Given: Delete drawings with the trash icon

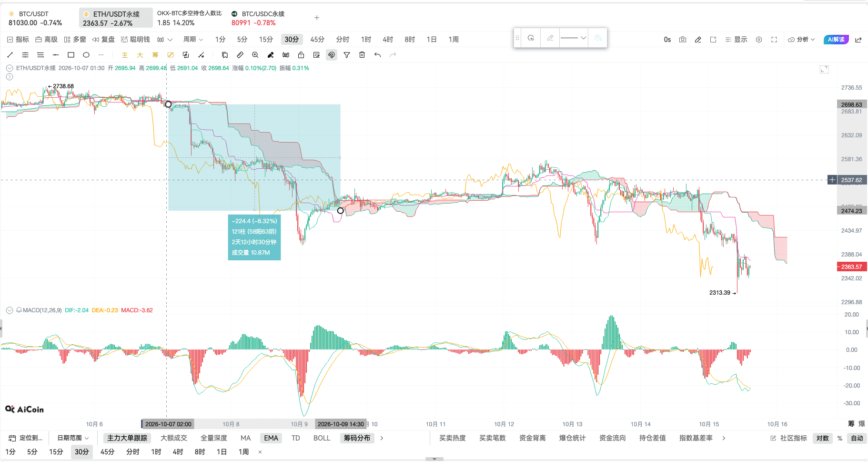Looking at the screenshot, I should [362, 55].
